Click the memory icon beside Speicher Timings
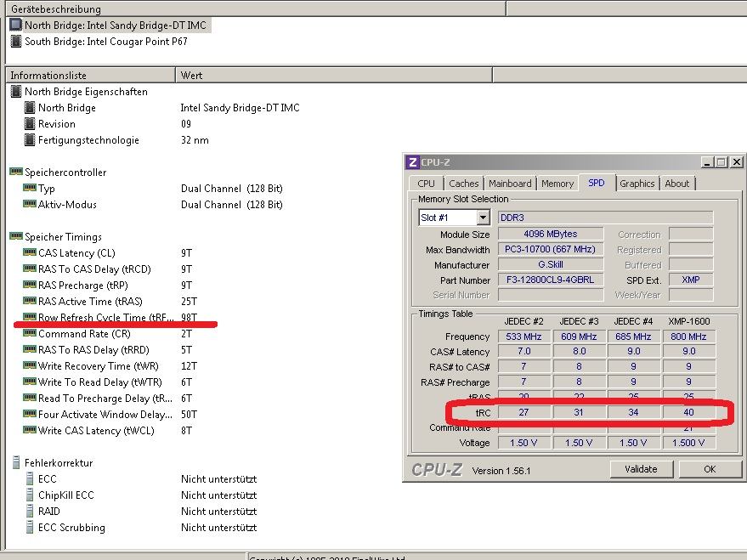The width and height of the screenshot is (747, 560). pos(15,235)
